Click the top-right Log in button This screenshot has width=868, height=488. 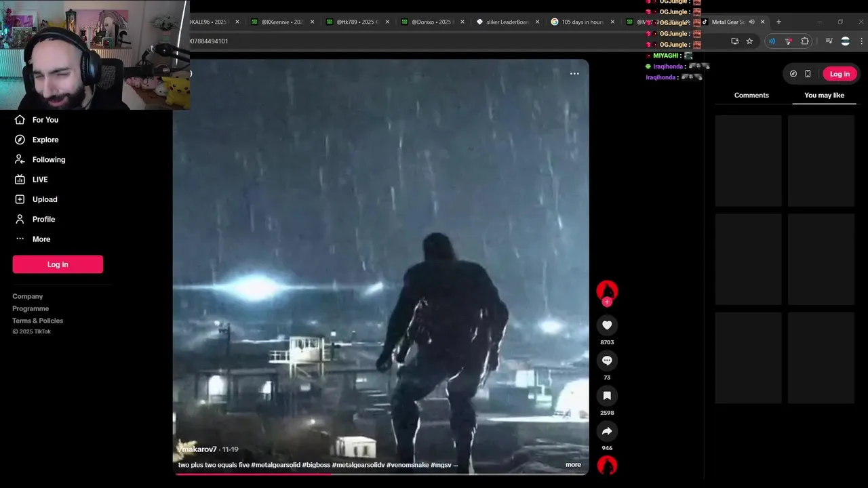click(840, 74)
